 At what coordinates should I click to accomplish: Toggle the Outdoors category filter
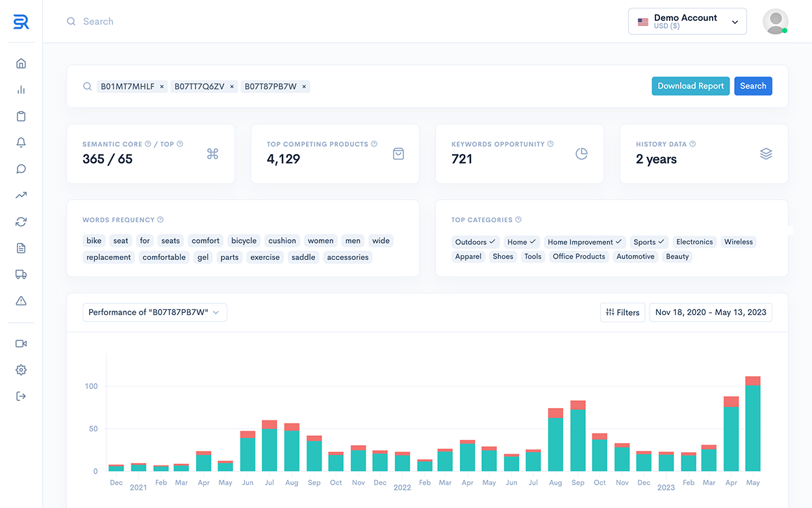(x=475, y=242)
